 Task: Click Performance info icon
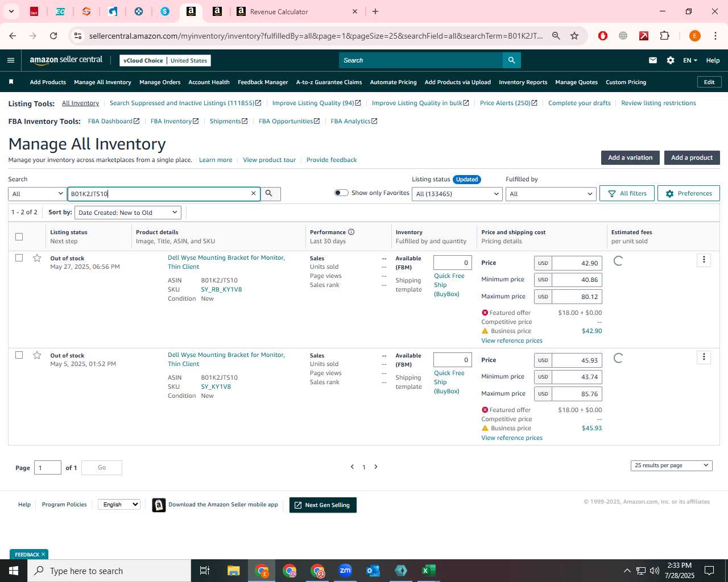[x=351, y=232]
